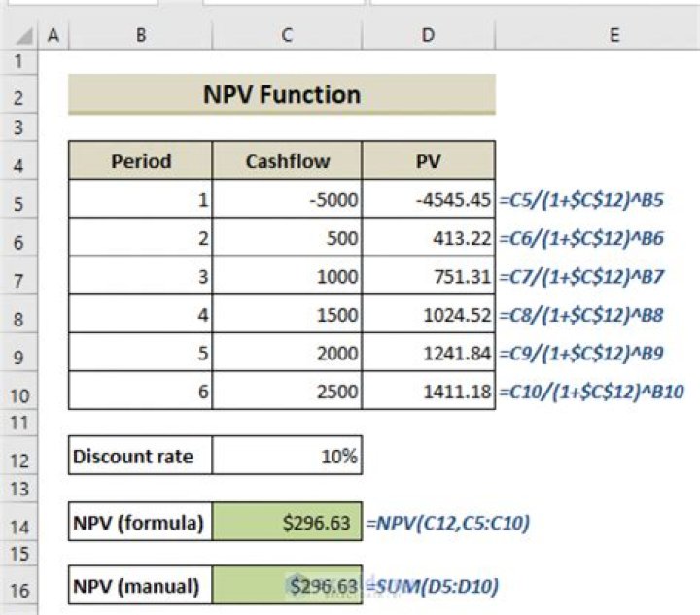
Task: Select column A header
Action: 53,35
